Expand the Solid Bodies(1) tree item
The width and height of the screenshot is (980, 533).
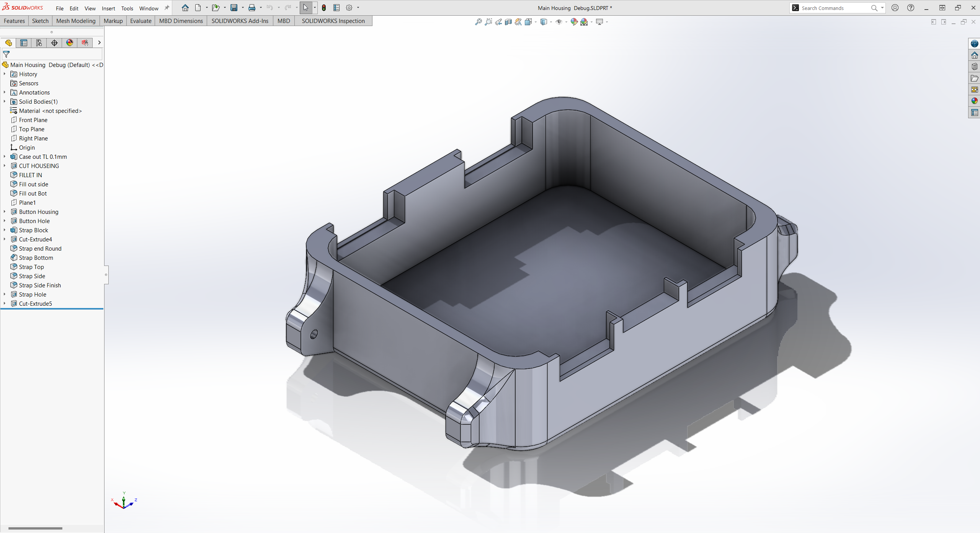pyautogui.click(x=5, y=102)
